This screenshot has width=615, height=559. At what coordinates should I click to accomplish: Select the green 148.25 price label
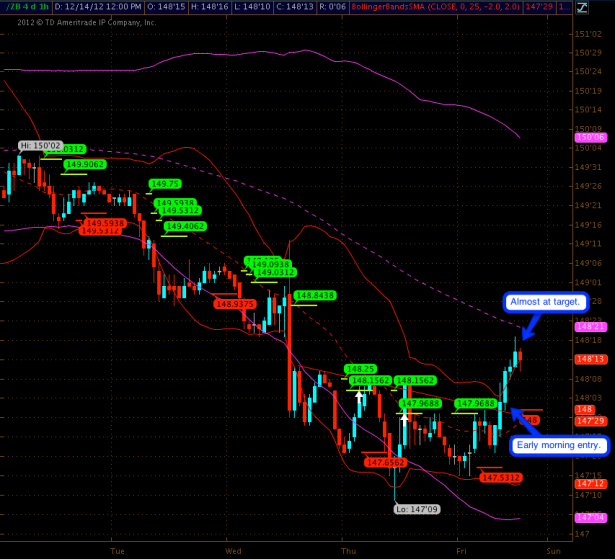(360, 368)
